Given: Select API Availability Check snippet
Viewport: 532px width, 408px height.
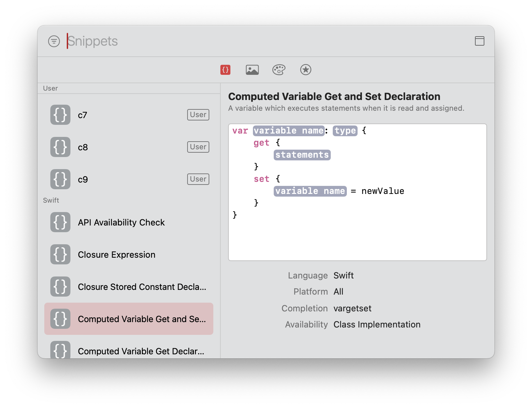Looking at the screenshot, I should [129, 222].
